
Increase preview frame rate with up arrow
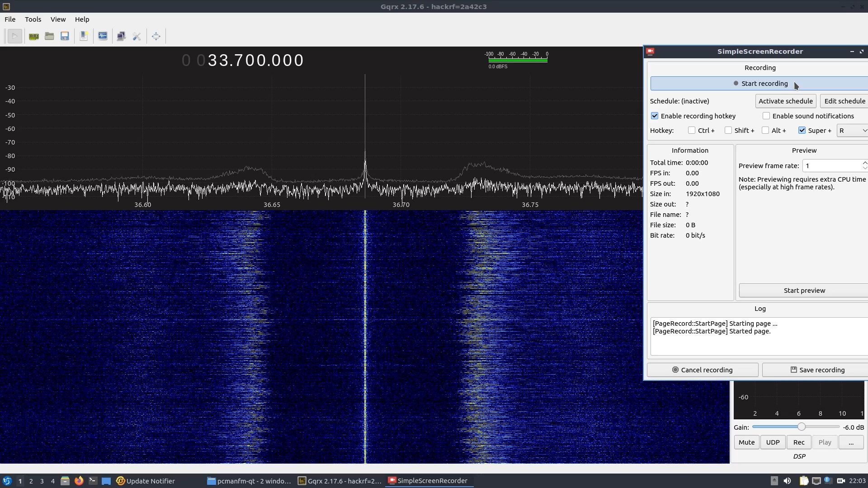click(864, 163)
